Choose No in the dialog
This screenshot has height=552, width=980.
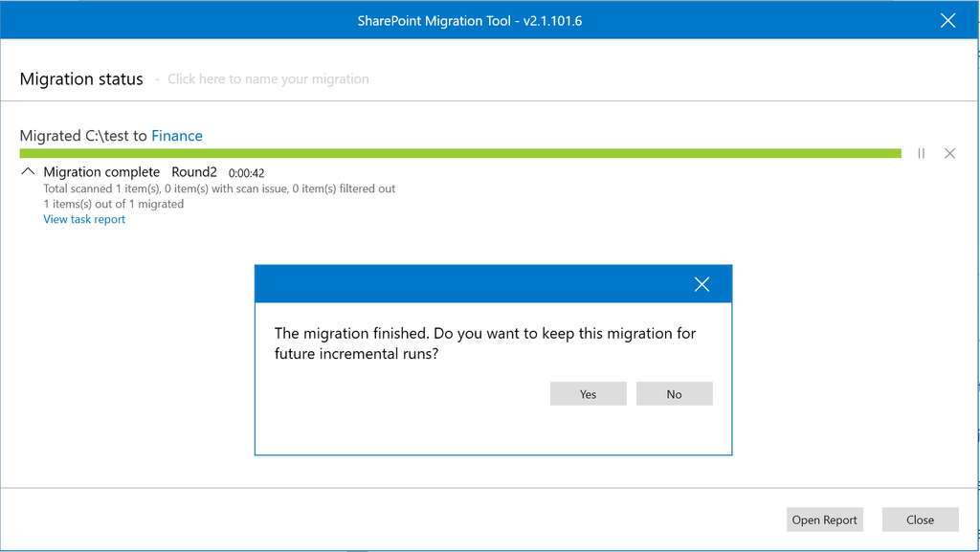click(674, 393)
